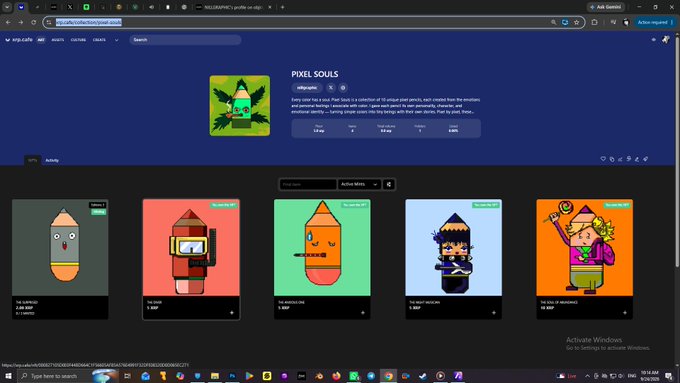This screenshot has height=383, width=680.
Task: Click the small eye icon left of the profile avatar
Action: click(654, 39)
